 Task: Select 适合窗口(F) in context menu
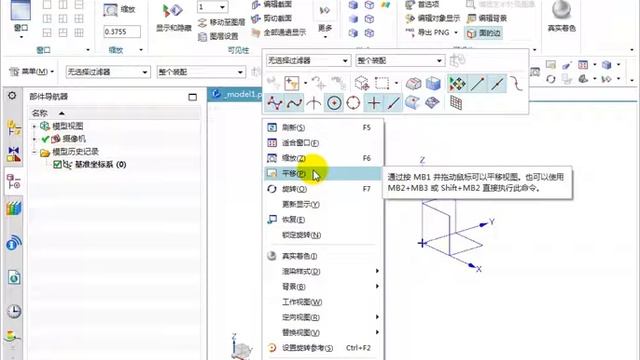(322, 143)
